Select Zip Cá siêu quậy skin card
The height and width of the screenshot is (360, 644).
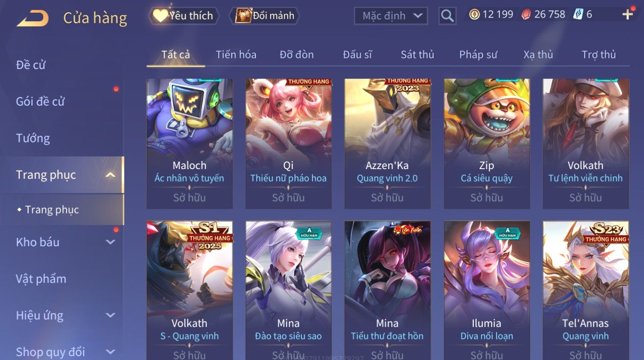coord(487,143)
